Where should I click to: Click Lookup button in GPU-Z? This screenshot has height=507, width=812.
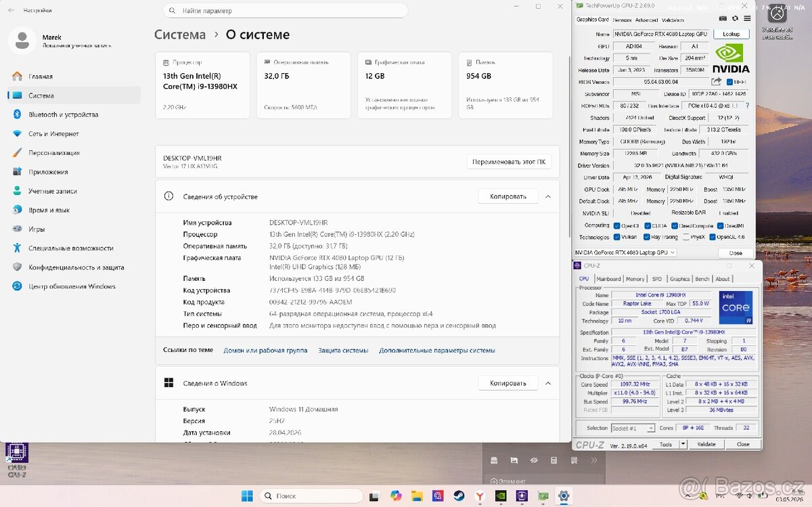[x=731, y=34]
